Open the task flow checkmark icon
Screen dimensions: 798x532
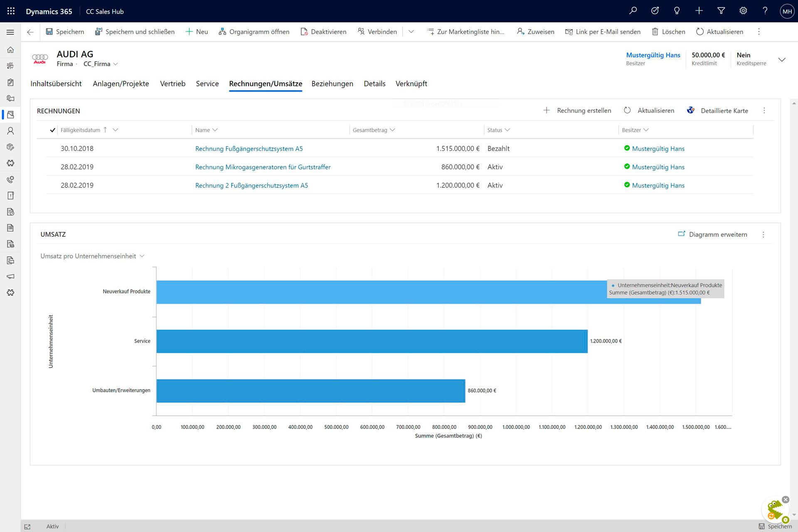tap(655, 11)
